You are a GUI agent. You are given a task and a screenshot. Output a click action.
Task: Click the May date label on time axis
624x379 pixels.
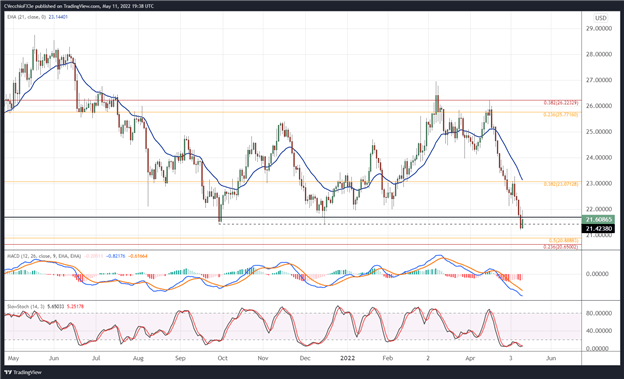coord(13,358)
